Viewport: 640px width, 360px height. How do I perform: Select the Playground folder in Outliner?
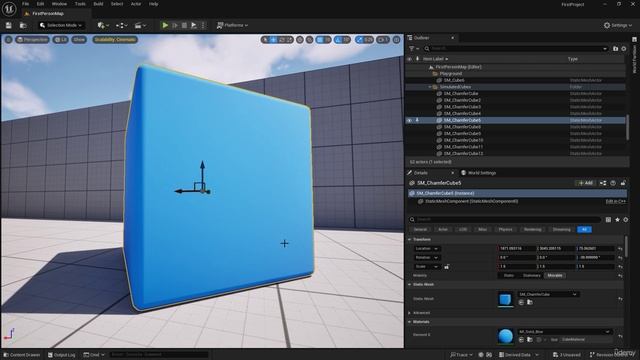[451, 73]
